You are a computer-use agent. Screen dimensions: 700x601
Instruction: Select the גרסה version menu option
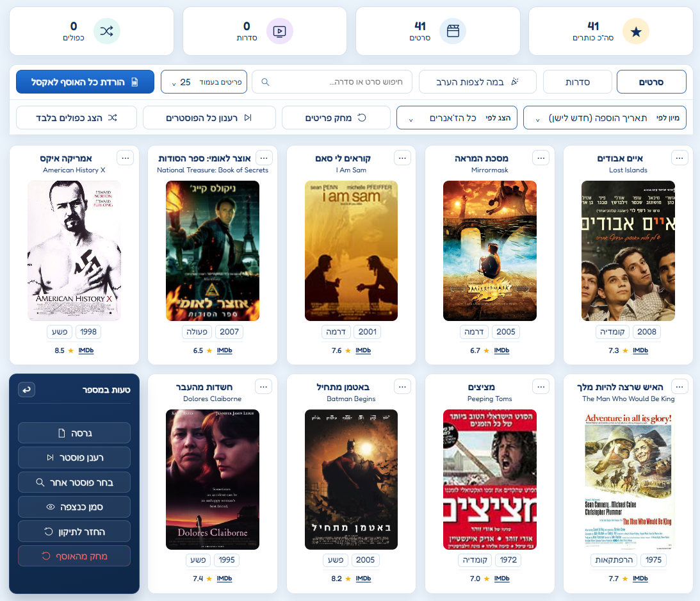click(x=74, y=433)
